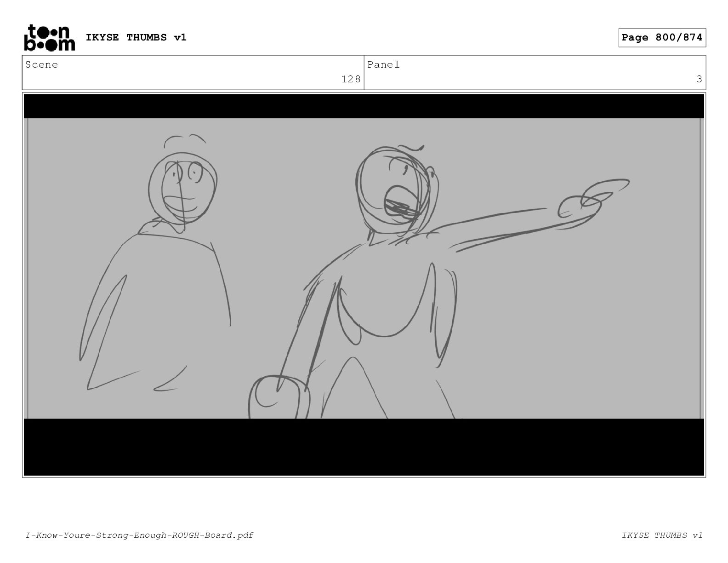Click the 'Panel' field label
The height and width of the screenshot is (563, 728).
tap(383, 65)
